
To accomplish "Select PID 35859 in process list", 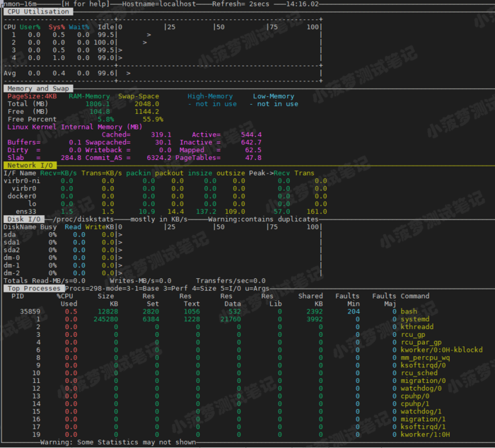I will tap(30, 311).
